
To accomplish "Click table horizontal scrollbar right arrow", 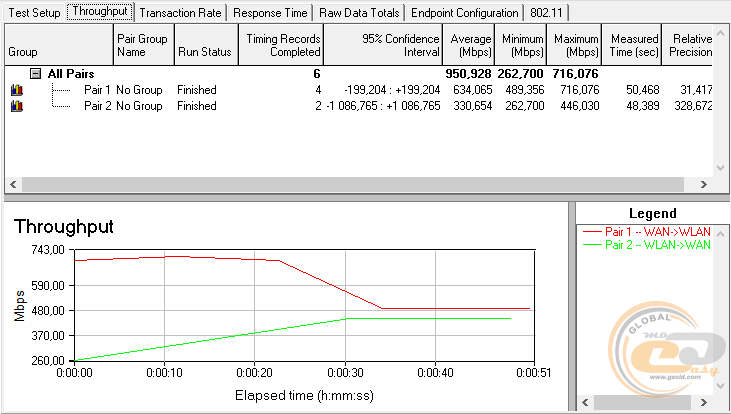I will tap(703, 185).
